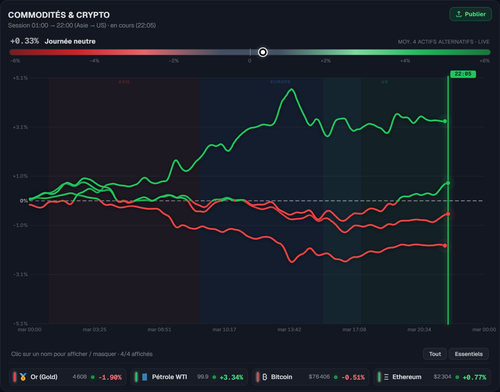
Task: Click the +0.77% Ethereum change value
Action: (474, 377)
